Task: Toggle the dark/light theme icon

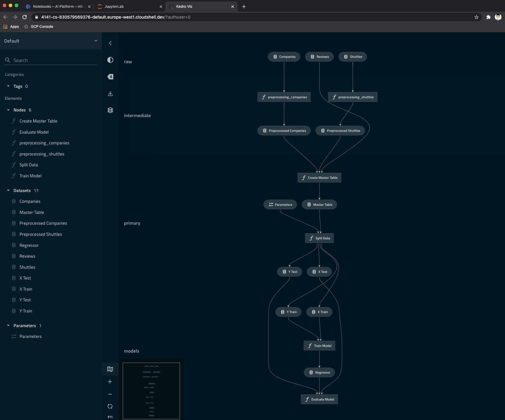Action: [x=110, y=60]
